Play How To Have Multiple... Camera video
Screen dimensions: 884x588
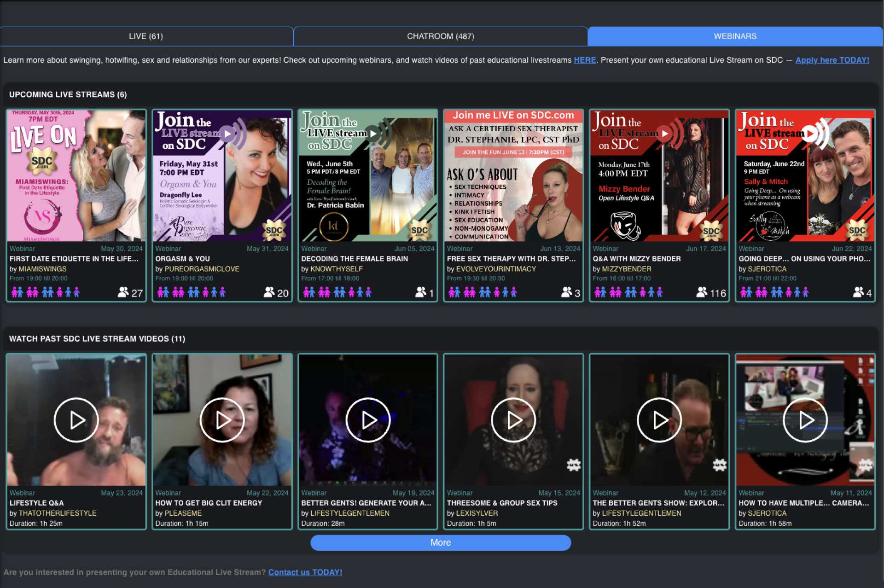pos(805,420)
